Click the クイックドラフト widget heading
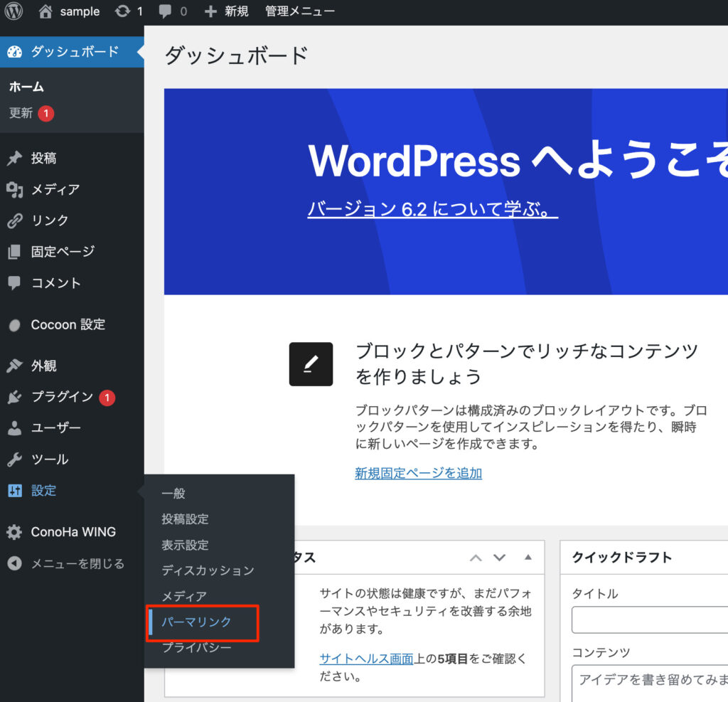 622,557
